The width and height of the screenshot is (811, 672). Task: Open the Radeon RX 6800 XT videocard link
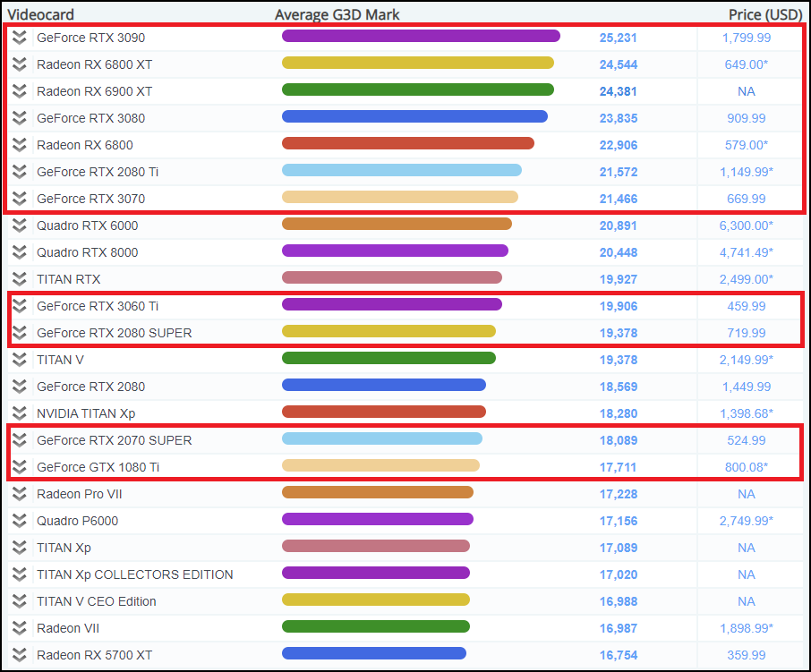(x=95, y=64)
